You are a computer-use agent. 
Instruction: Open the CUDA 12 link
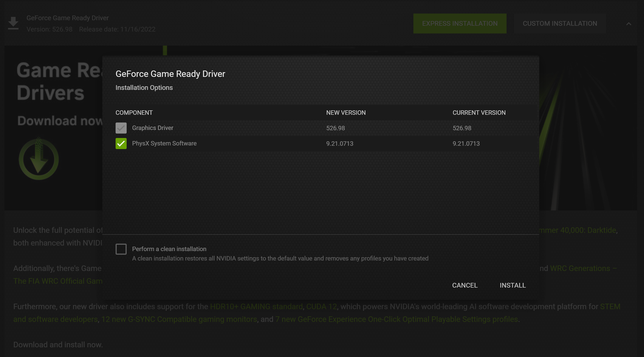pos(322,306)
